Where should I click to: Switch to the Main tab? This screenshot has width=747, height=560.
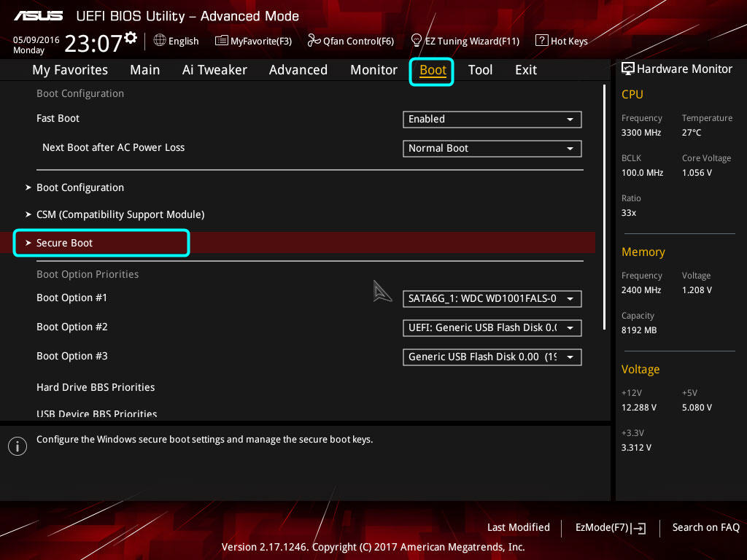tap(145, 70)
